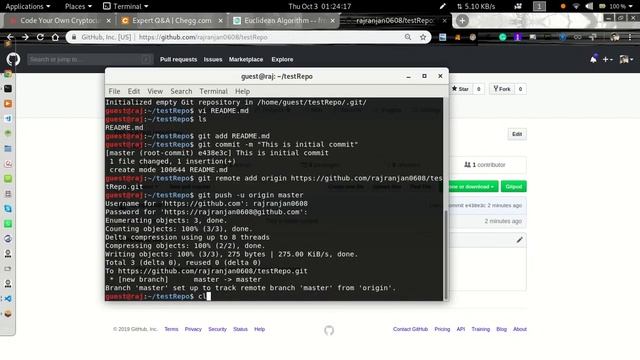Open GitHub notifications bell
Image resolution: width=640 pixels, height=360 pixels.
[593, 59]
